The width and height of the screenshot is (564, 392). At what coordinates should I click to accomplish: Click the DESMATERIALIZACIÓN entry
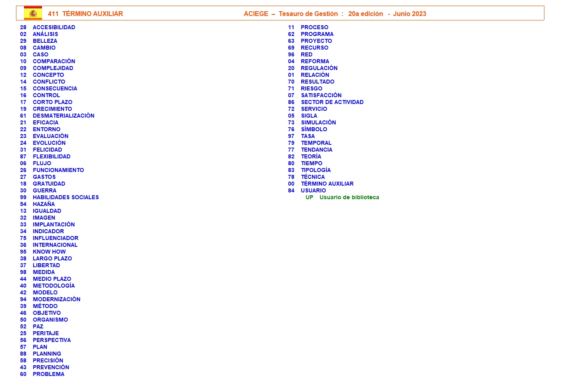[63, 116]
